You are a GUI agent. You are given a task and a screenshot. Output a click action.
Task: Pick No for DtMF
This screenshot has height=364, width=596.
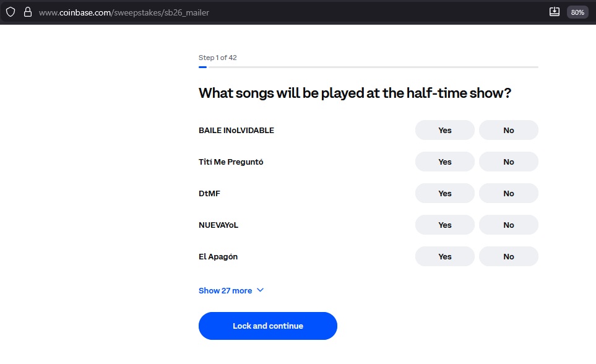click(508, 194)
